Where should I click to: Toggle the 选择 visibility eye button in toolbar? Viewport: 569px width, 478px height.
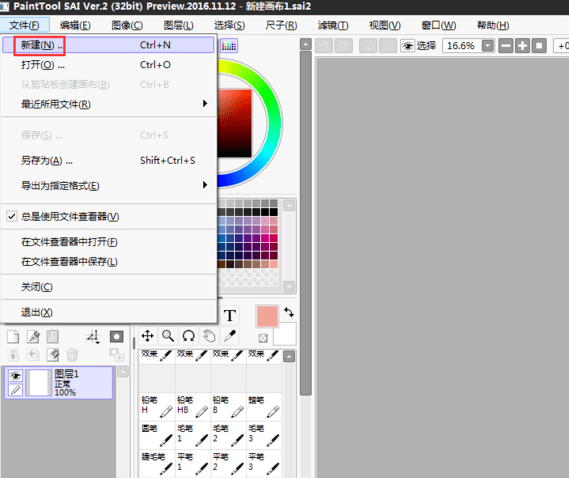pyautogui.click(x=408, y=46)
